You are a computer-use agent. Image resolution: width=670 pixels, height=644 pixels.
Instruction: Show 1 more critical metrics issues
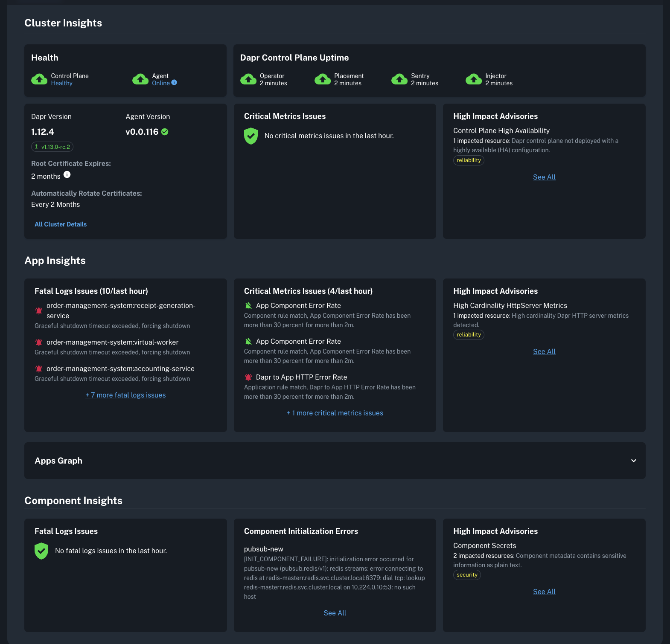[x=335, y=413]
